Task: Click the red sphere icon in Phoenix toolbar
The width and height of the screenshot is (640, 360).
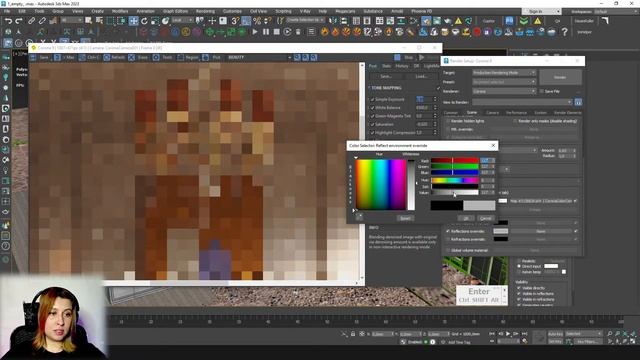Action: tap(476, 32)
